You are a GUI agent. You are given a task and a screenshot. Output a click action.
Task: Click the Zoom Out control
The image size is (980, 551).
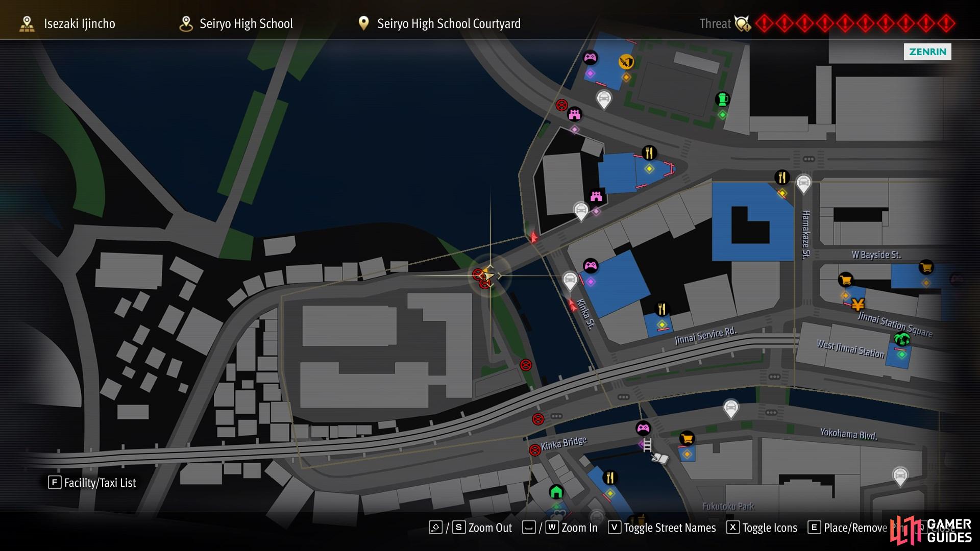(x=471, y=528)
